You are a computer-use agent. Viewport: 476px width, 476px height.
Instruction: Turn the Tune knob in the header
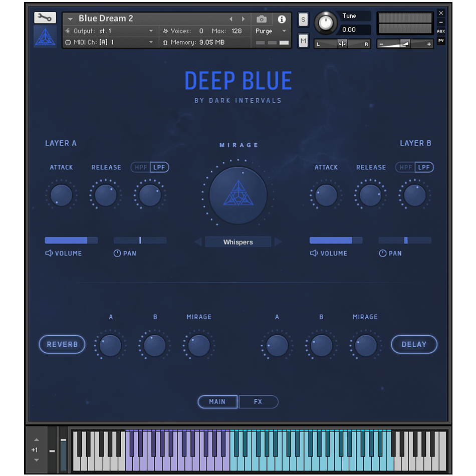[x=326, y=23]
